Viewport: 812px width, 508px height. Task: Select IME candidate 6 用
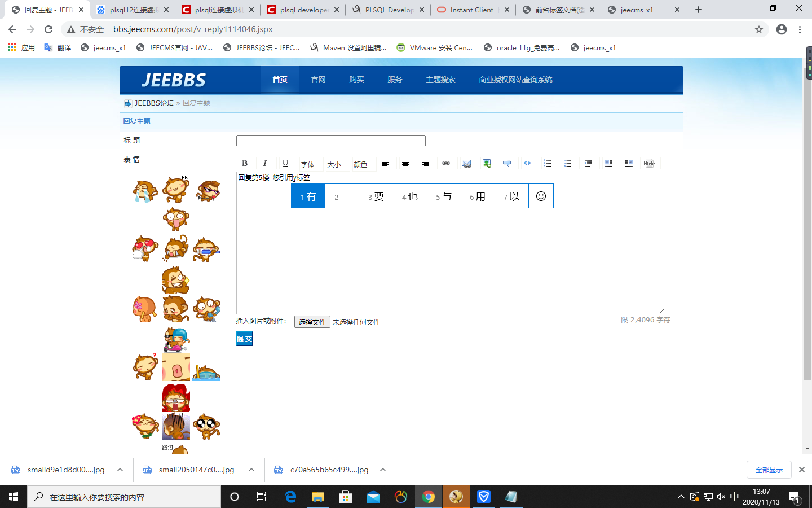point(478,196)
